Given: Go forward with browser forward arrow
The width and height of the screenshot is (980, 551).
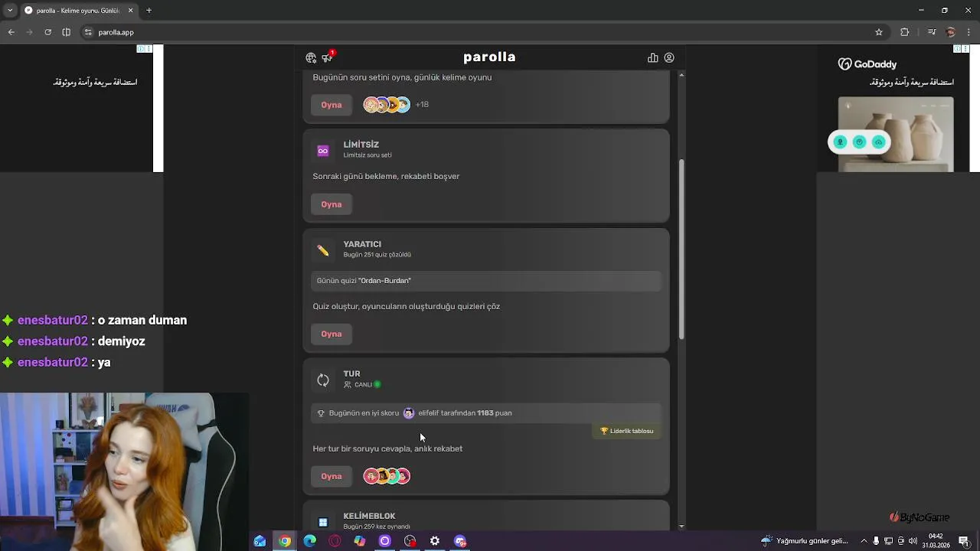Looking at the screenshot, I should tap(29, 32).
